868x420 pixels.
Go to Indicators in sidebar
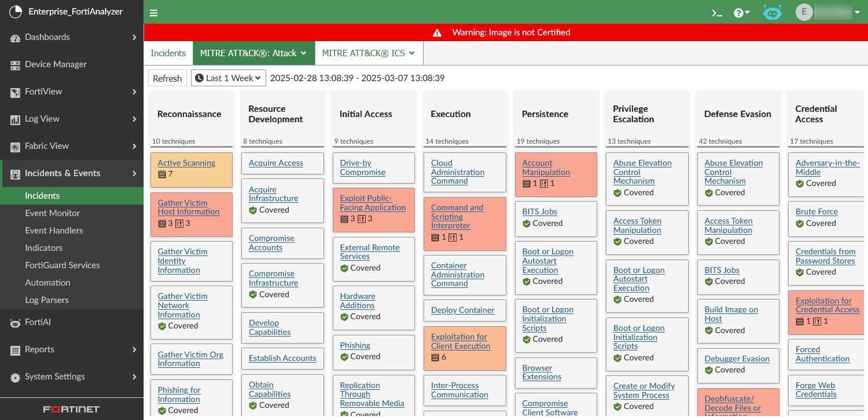pyautogui.click(x=43, y=248)
